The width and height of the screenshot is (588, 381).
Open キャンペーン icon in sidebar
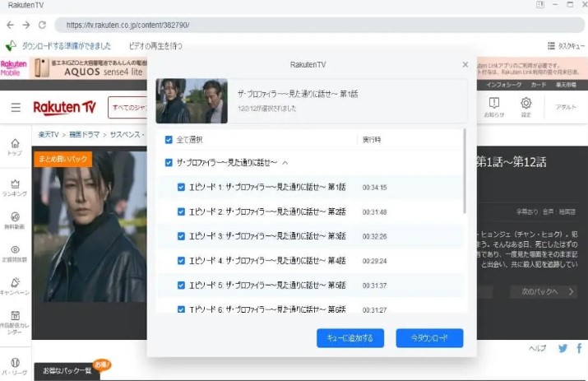[x=15, y=286]
